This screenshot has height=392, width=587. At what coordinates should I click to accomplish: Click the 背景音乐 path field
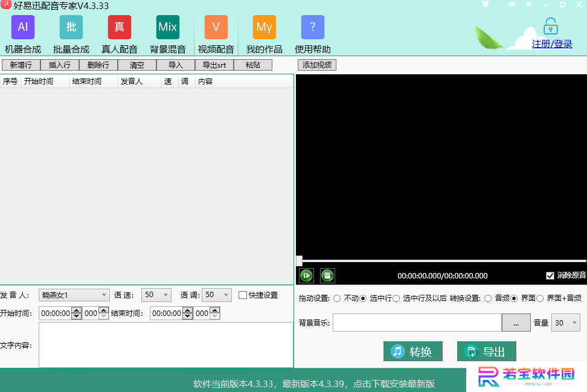click(x=417, y=323)
